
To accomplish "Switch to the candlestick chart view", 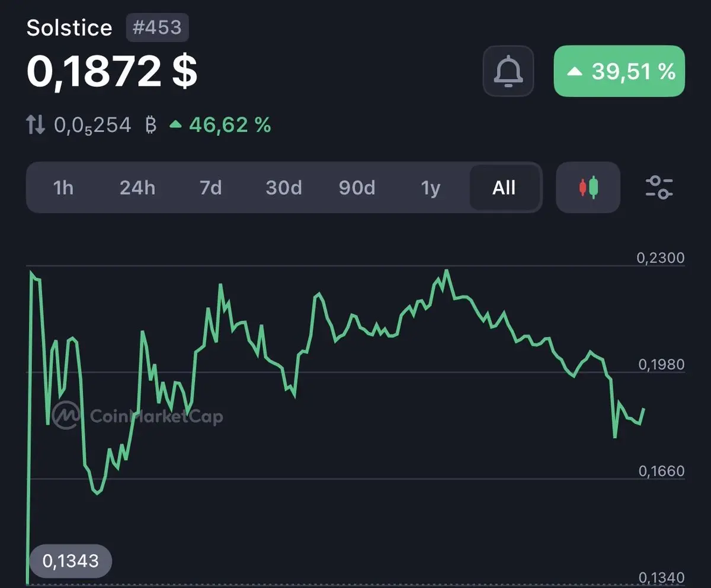I will (588, 187).
